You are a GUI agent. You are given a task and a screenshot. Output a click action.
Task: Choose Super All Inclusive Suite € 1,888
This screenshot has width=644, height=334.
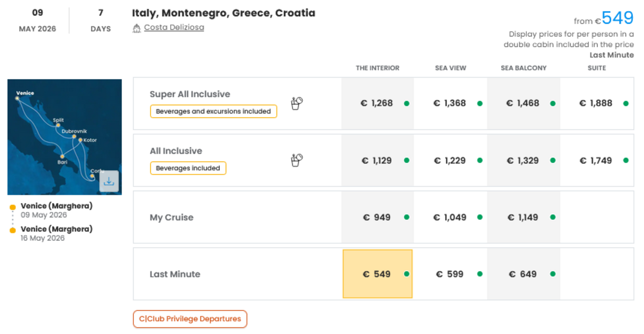tap(596, 103)
